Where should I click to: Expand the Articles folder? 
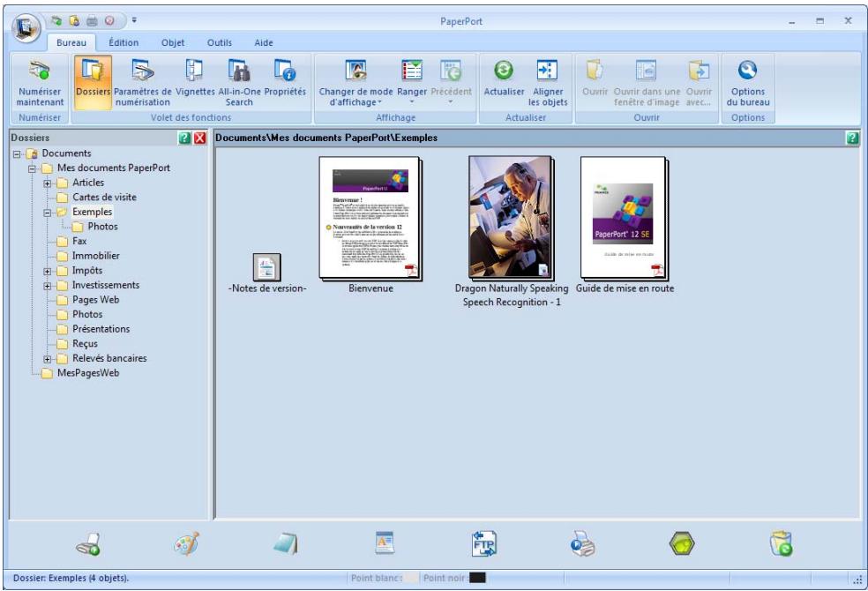[x=48, y=183]
